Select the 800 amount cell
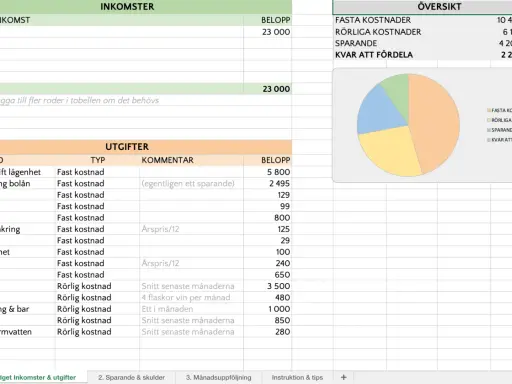 click(268, 218)
